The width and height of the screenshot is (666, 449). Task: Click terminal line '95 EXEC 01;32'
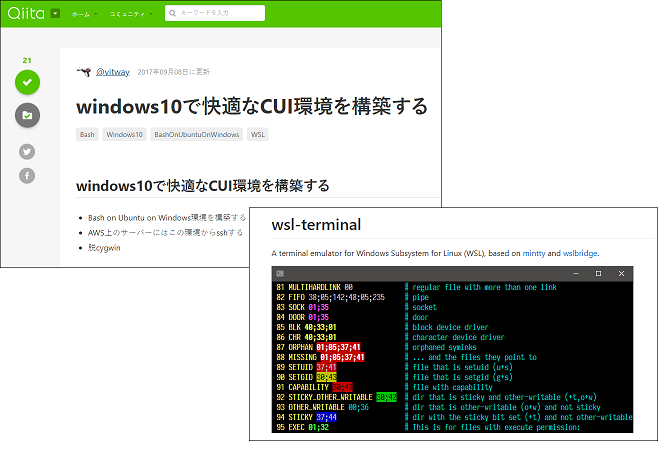(x=302, y=427)
